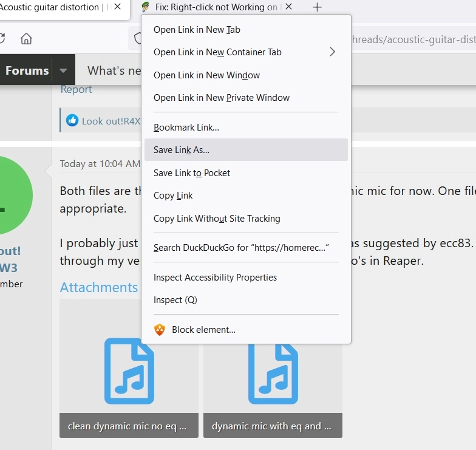476x450 pixels.
Task: Click the page reload icon
Action: [x=2, y=39]
